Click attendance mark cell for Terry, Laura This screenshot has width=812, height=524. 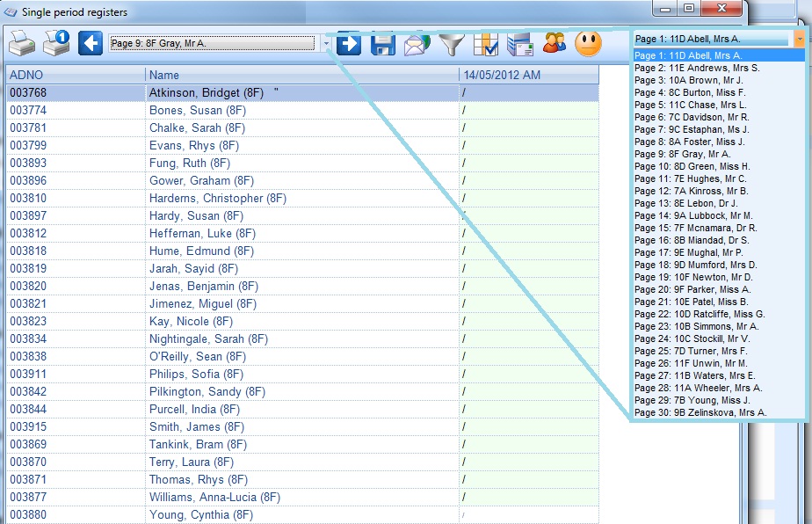click(x=529, y=462)
